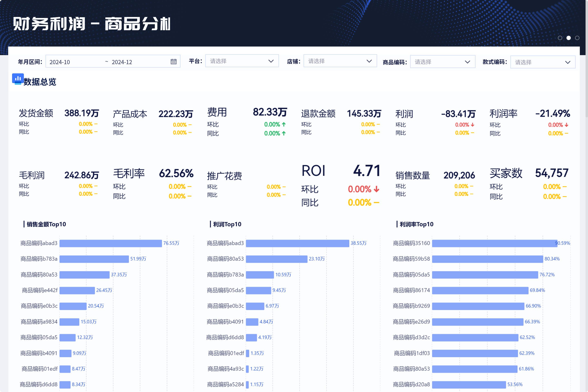Click the 51.99万 bar for 商品编码b783a

94,259
